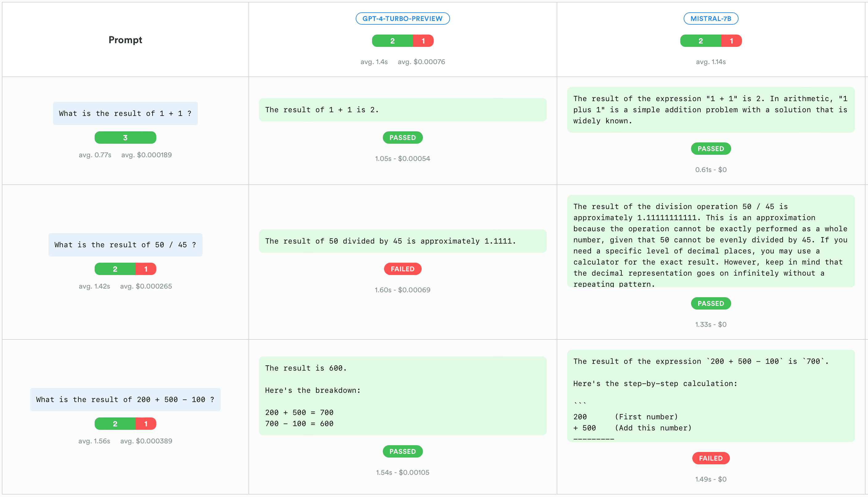The width and height of the screenshot is (868, 497).
Task: Click the MISTRAL-7B model badge
Action: 711,18
